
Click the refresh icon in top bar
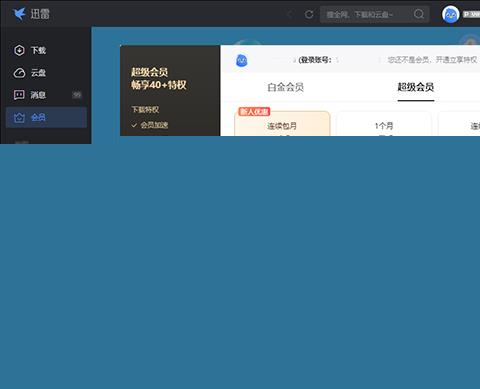(309, 14)
